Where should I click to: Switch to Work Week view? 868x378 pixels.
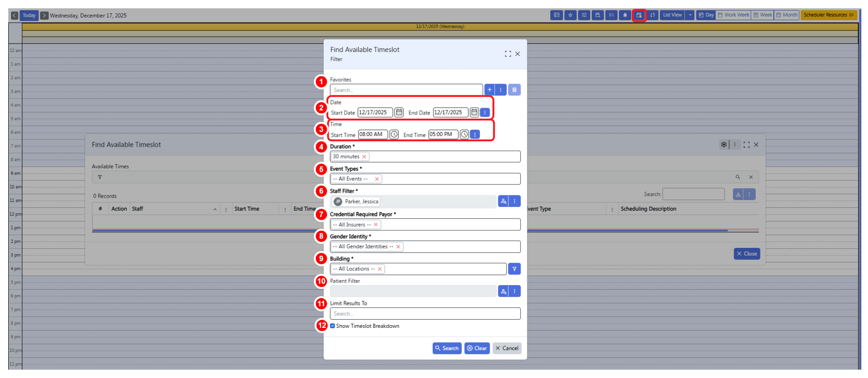click(734, 15)
